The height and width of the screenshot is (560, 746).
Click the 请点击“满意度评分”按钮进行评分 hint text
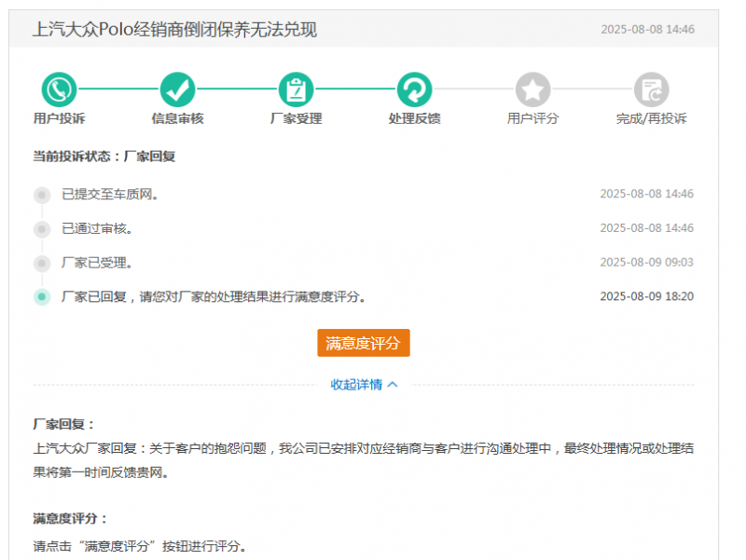point(140,546)
